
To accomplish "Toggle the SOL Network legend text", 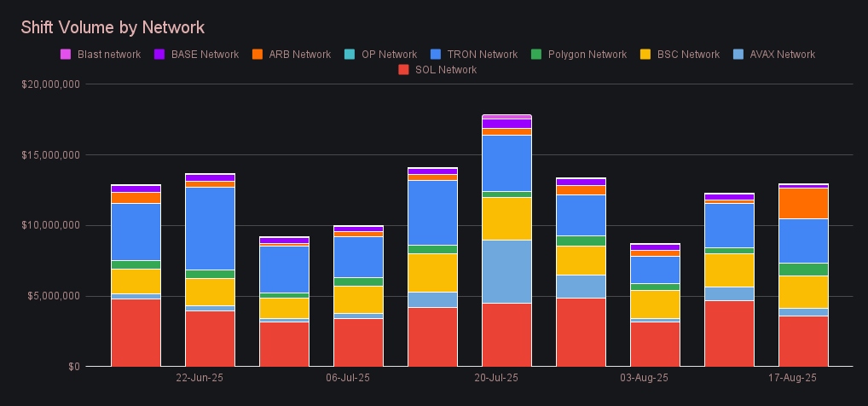I will (x=445, y=70).
